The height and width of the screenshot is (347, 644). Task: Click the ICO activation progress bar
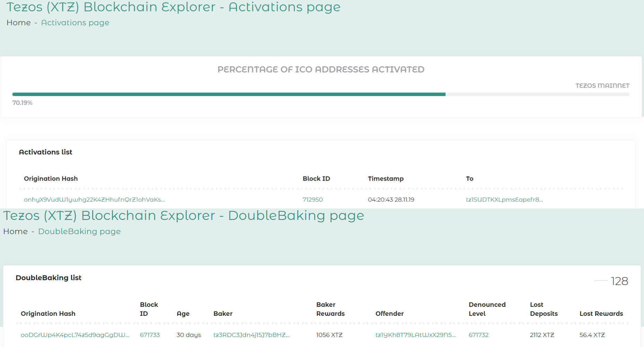[x=321, y=94]
